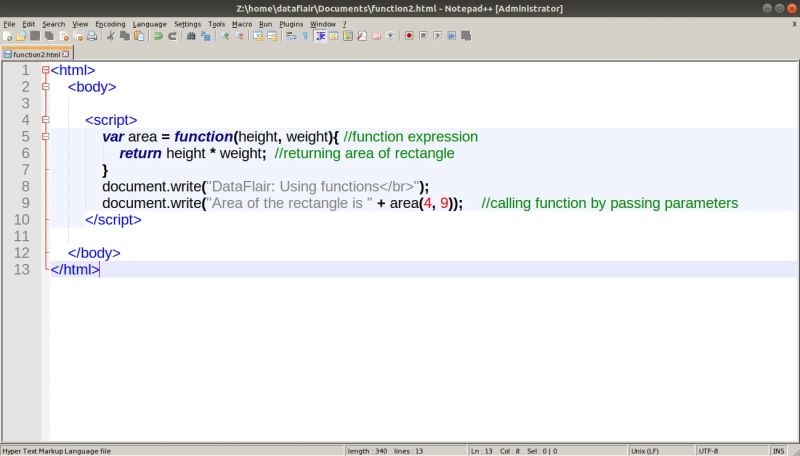Screen dimensions: 800x456
Task: Click the Close document toolbar icon
Action: 64,36
